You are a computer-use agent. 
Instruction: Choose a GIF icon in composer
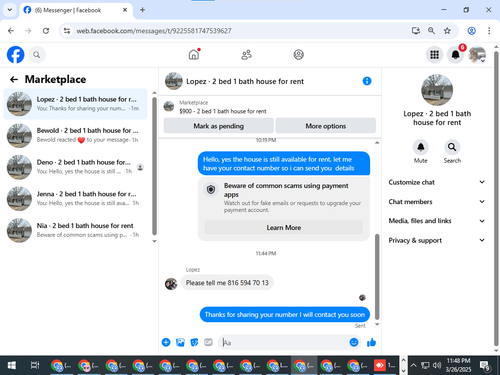click(208, 342)
